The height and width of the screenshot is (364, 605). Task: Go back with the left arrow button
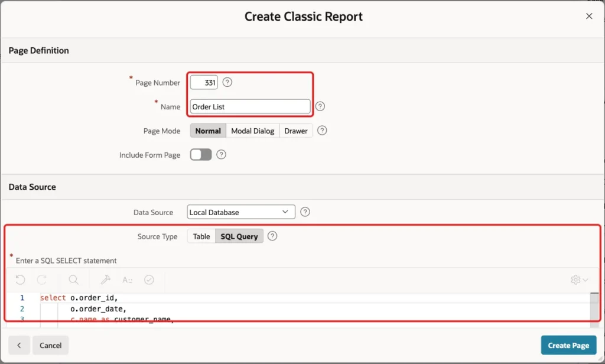pyautogui.click(x=19, y=345)
